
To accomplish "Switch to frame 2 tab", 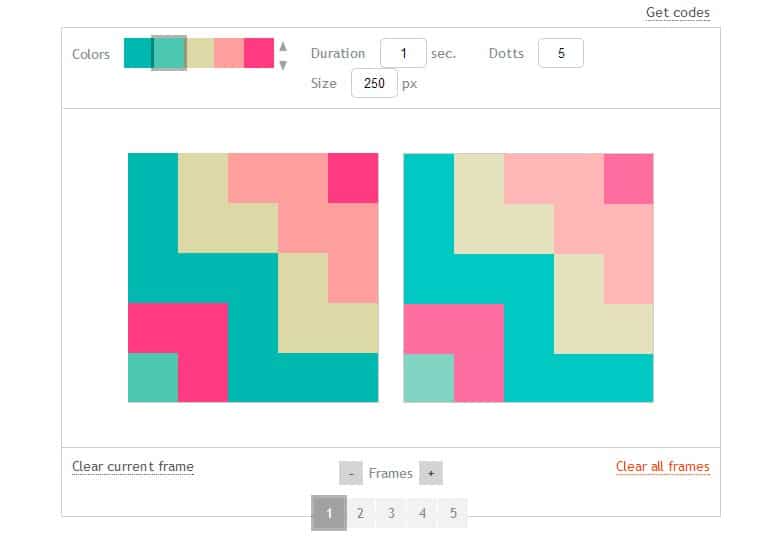I will click(x=360, y=513).
